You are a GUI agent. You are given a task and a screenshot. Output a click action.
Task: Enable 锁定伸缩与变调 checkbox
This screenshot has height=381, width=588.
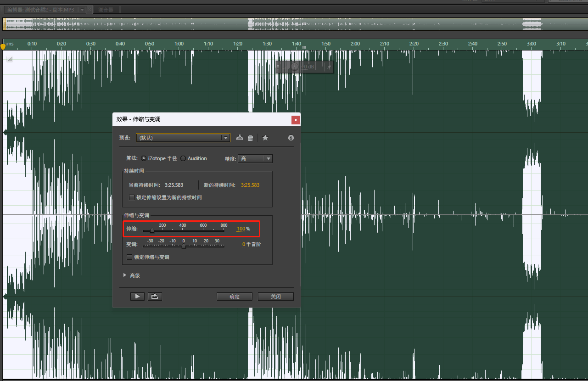[x=129, y=257]
